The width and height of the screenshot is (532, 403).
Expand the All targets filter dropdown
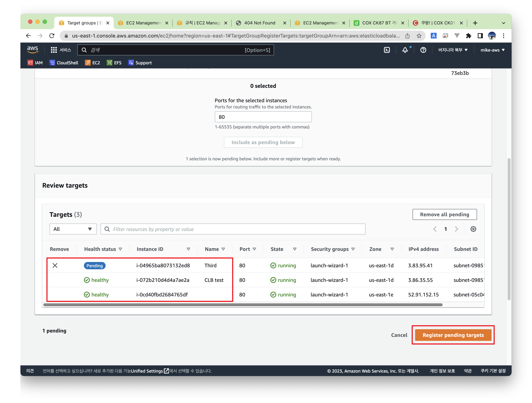[x=73, y=229]
